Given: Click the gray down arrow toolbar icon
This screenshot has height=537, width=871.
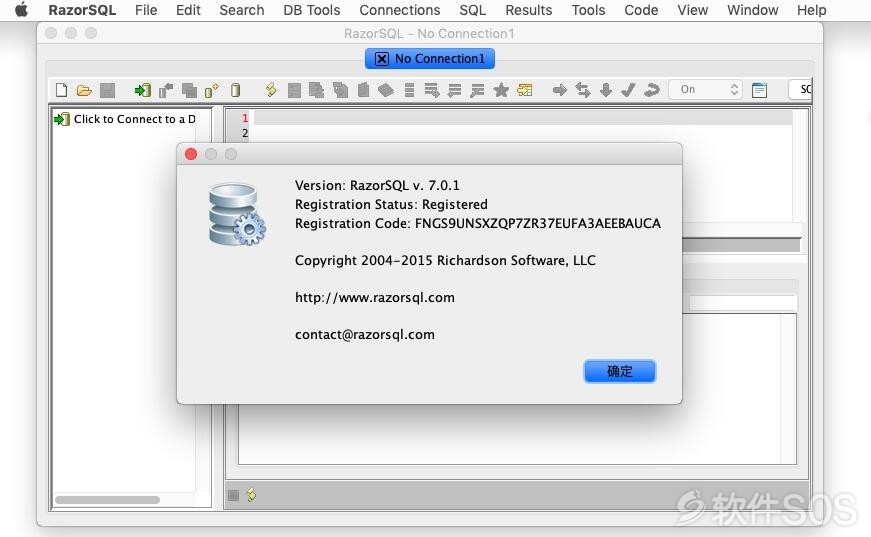Looking at the screenshot, I should coord(606,89).
